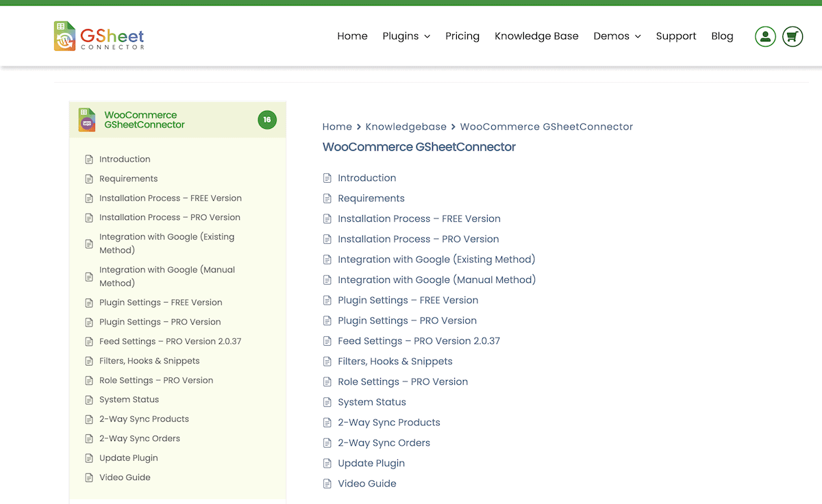Screen dimensions: 822x504
Task: Click WooCommerce GSheetConnector breadcrumb link
Action: (547, 127)
